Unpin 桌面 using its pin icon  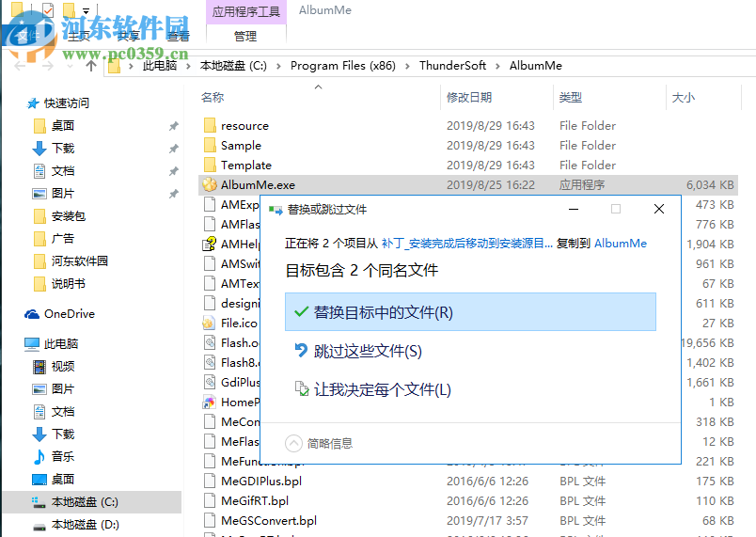tap(174, 126)
